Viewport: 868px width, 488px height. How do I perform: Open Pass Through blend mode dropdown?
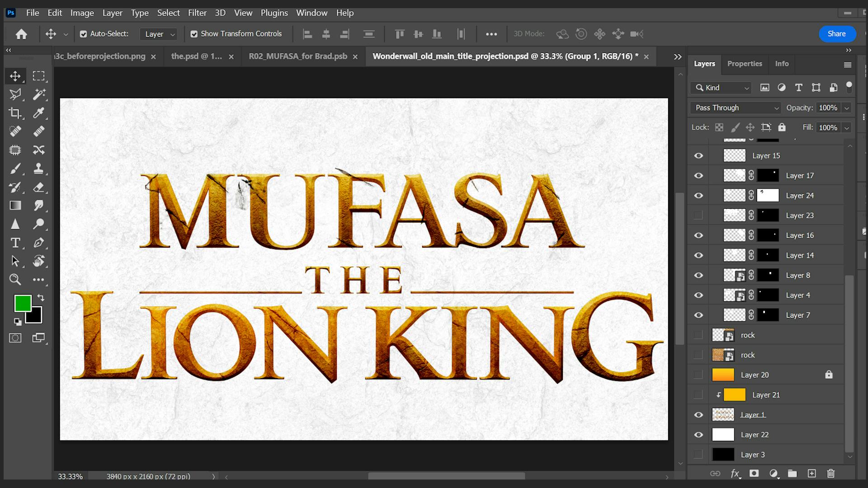click(736, 108)
